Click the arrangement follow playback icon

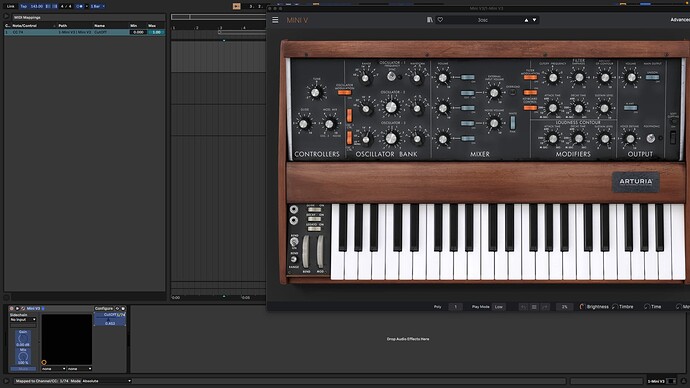[236, 6]
